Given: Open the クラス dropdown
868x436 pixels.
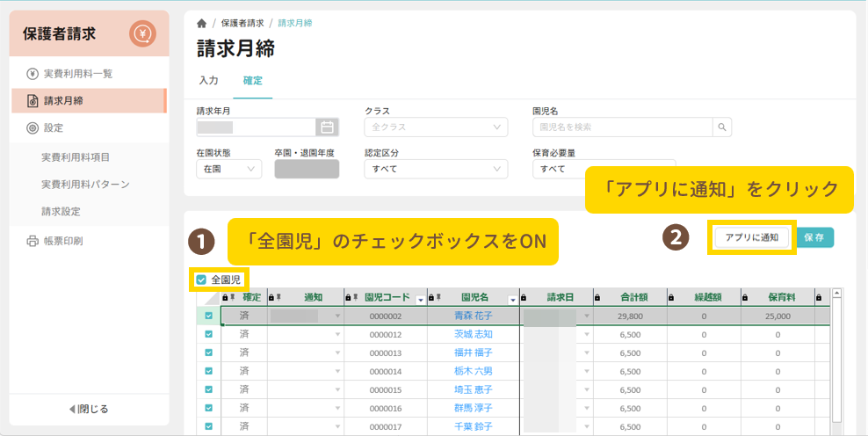Looking at the screenshot, I should tap(436, 127).
